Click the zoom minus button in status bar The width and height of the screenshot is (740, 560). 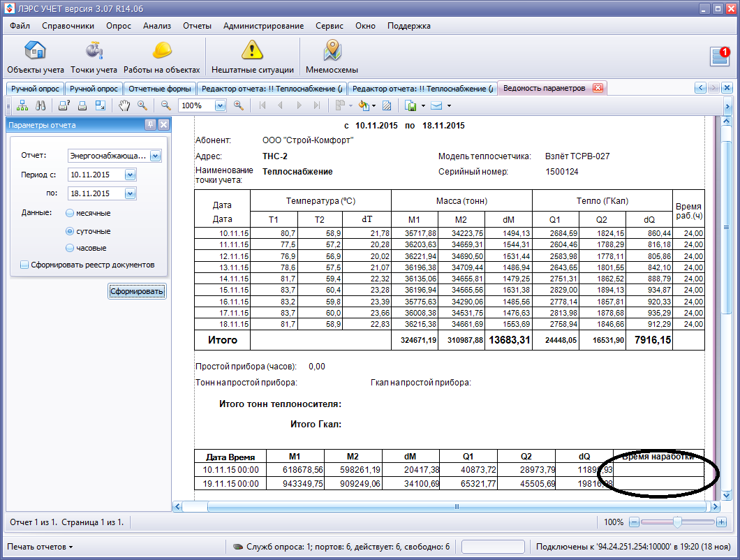point(635,522)
